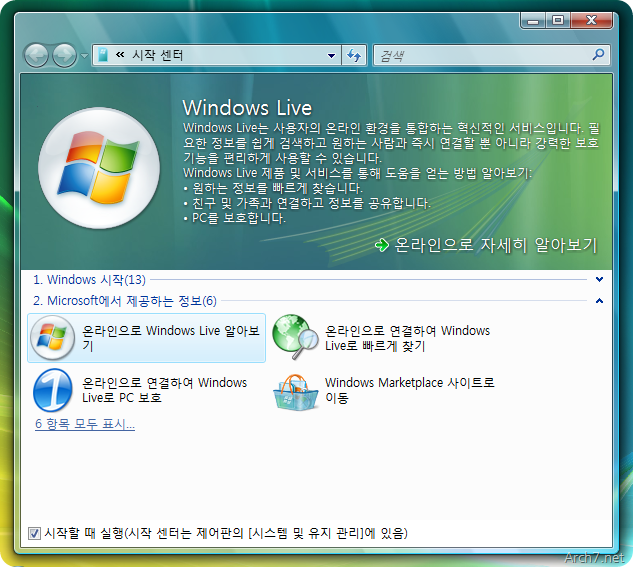633x567 pixels.
Task: Click the magnifier icon in search box
Action: point(598,56)
